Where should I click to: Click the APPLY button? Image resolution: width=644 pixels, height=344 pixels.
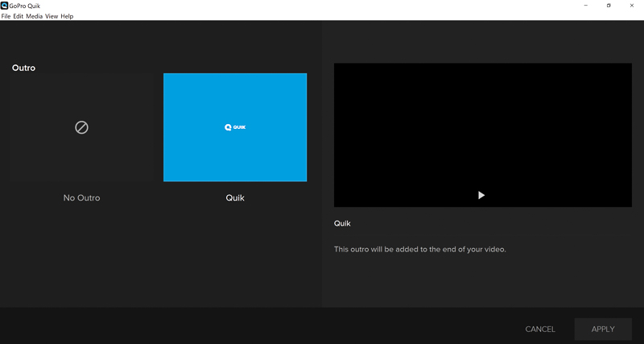pos(603,329)
